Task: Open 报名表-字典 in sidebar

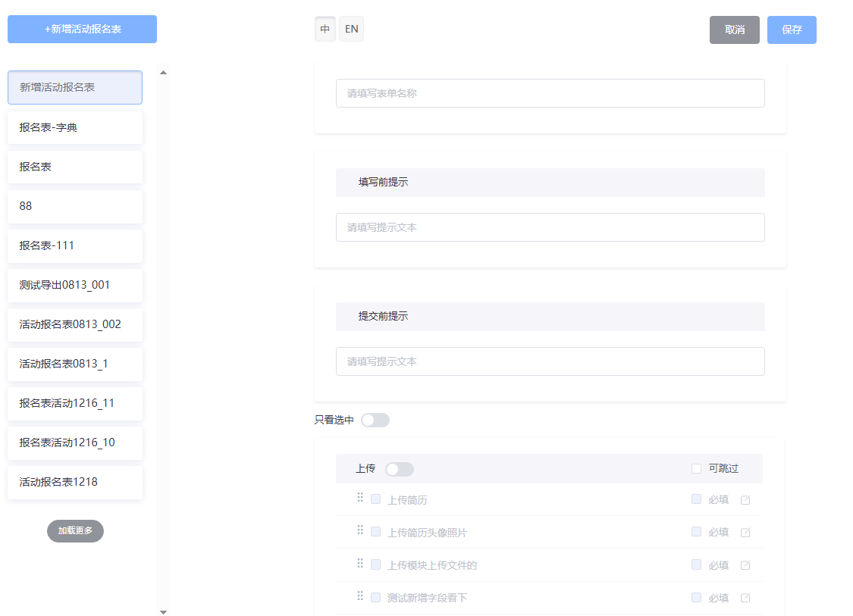Action: tap(75, 128)
